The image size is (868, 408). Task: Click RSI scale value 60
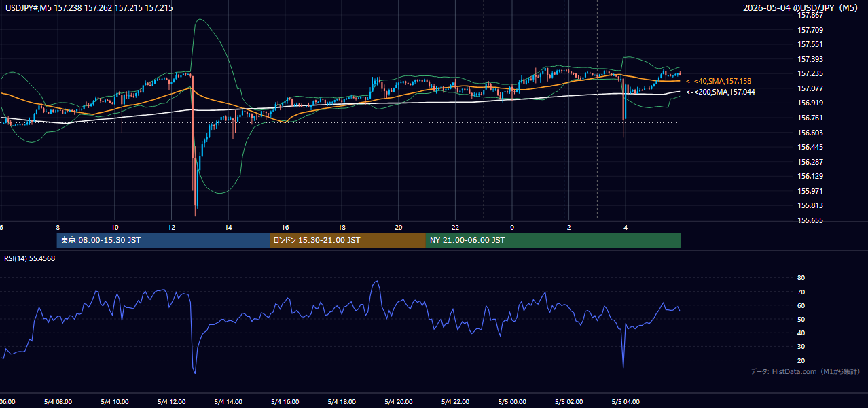click(801, 305)
